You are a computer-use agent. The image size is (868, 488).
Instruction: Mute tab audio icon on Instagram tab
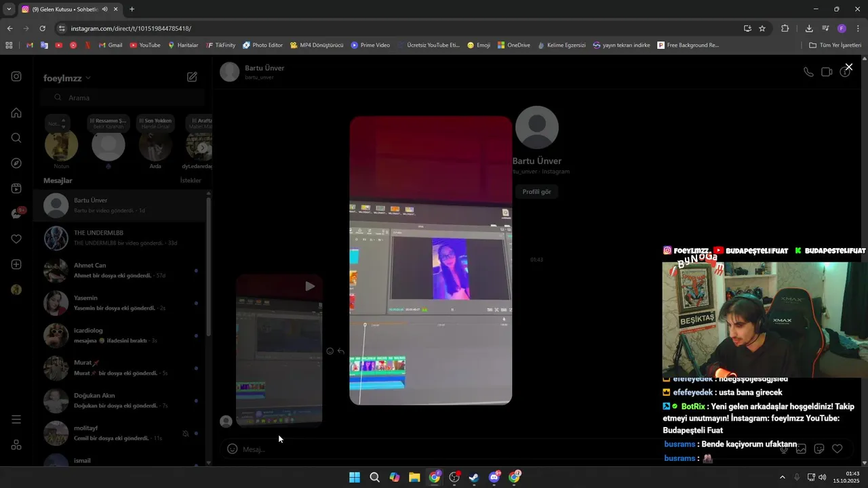pyautogui.click(x=105, y=9)
